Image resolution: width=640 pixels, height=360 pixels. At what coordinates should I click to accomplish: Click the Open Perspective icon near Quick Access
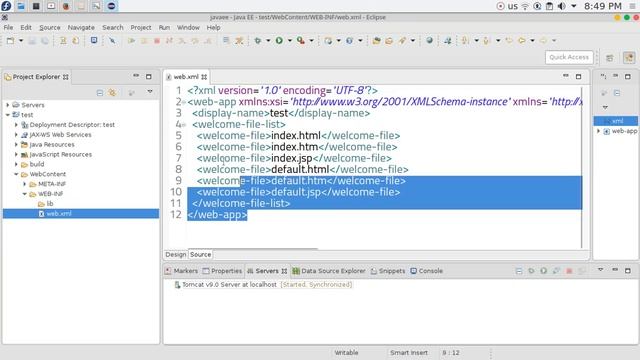pyautogui.click(x=610, y=58)
